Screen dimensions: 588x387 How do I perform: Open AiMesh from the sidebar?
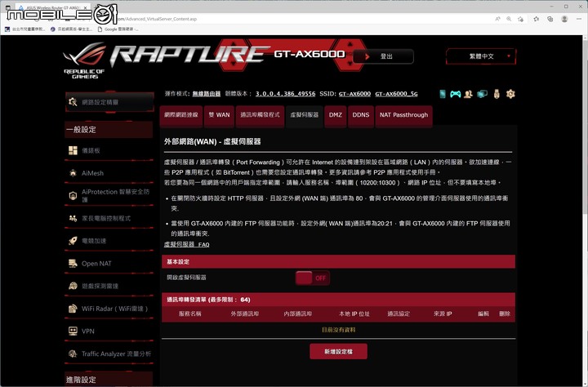[109, 173]
